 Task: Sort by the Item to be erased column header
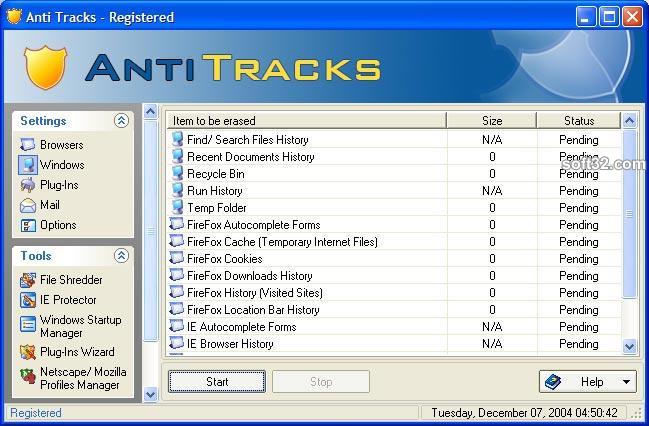click(306, 120)
